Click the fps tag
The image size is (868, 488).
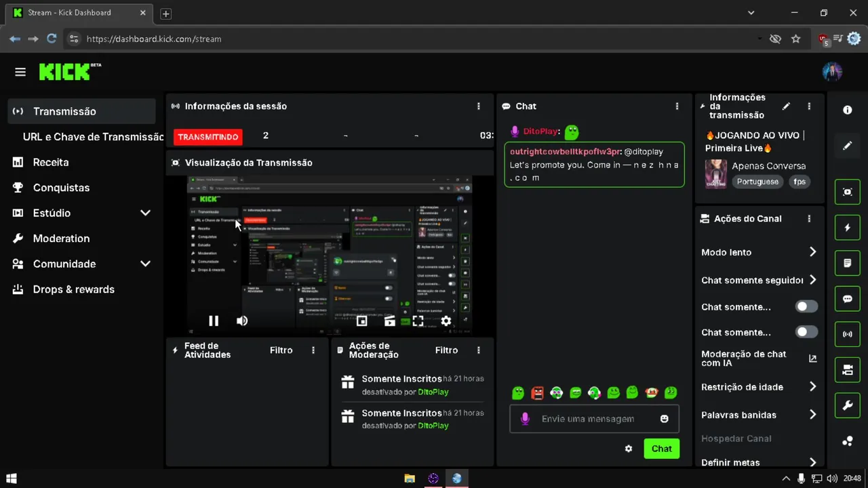click(x=800, y=182)
